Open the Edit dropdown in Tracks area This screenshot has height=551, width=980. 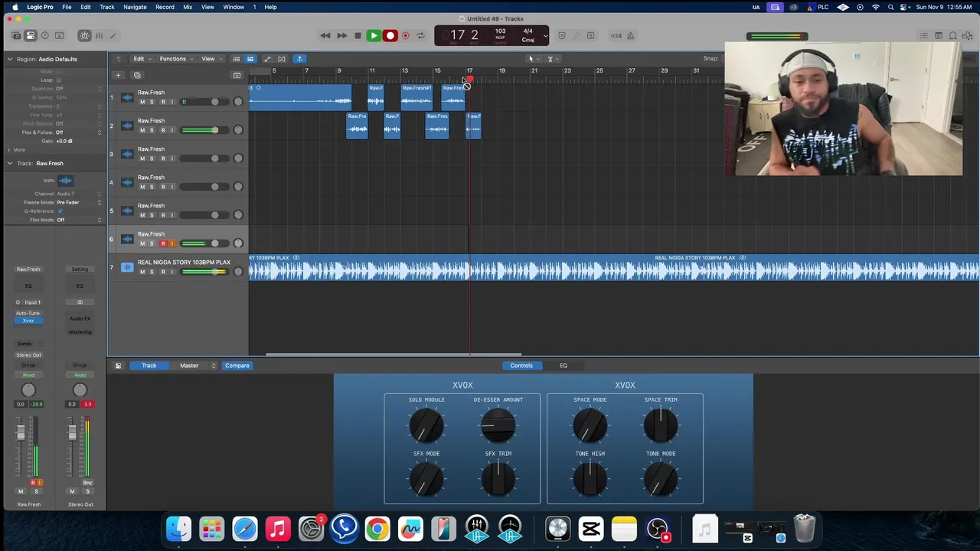tap(142, 59)
